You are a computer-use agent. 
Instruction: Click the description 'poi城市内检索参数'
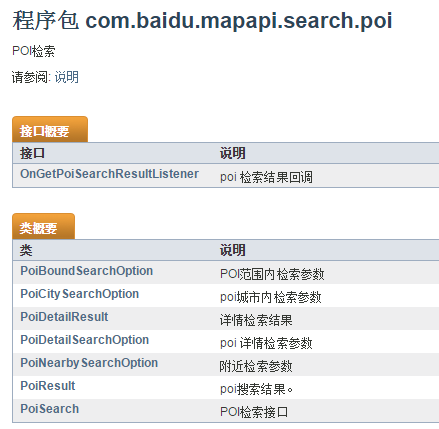[271, 297]
